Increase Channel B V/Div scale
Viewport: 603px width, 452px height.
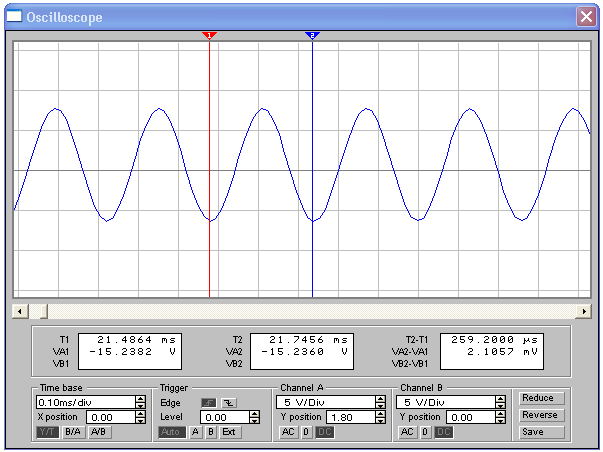(x=500, y=399)
